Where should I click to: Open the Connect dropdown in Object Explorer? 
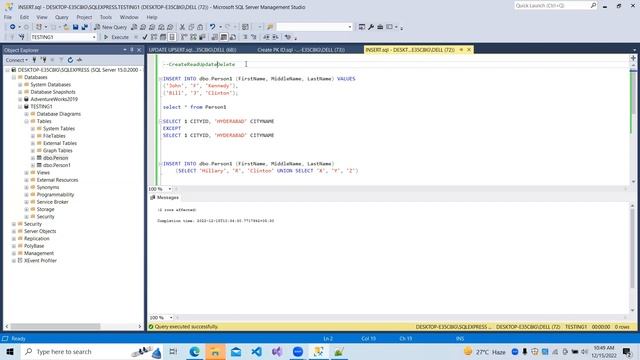(x=17, y=60)
